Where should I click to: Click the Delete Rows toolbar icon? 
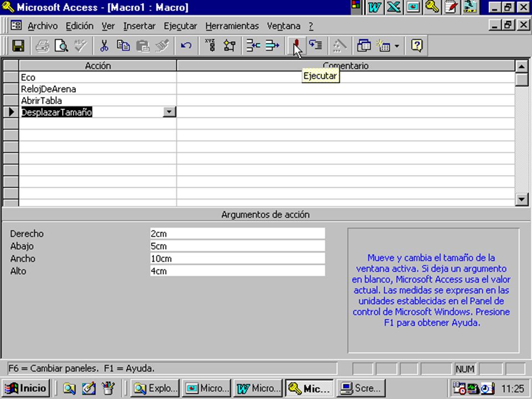click(x=273, y=45)
